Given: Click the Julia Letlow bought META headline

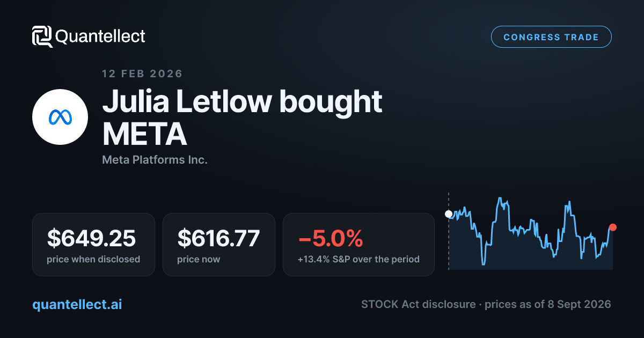Looking at the screenshot, I should tap(242, 118).
